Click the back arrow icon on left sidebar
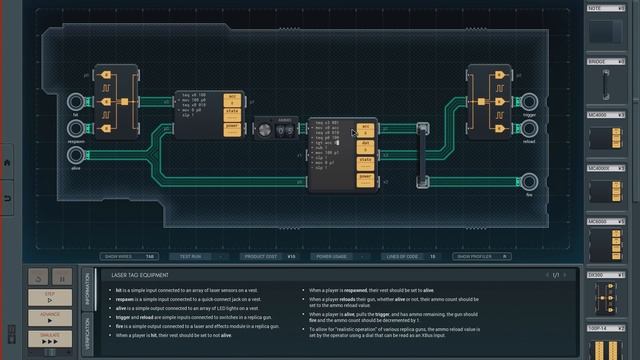 7,199
